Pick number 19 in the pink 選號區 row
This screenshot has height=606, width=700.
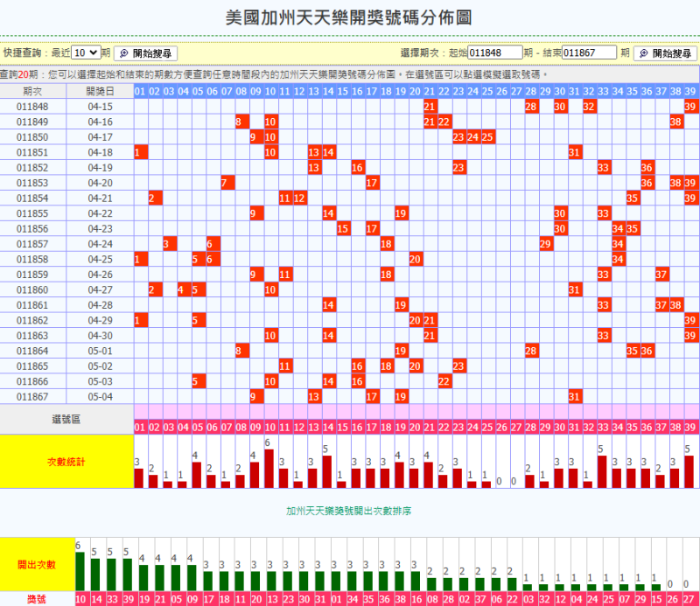(401, 427)
